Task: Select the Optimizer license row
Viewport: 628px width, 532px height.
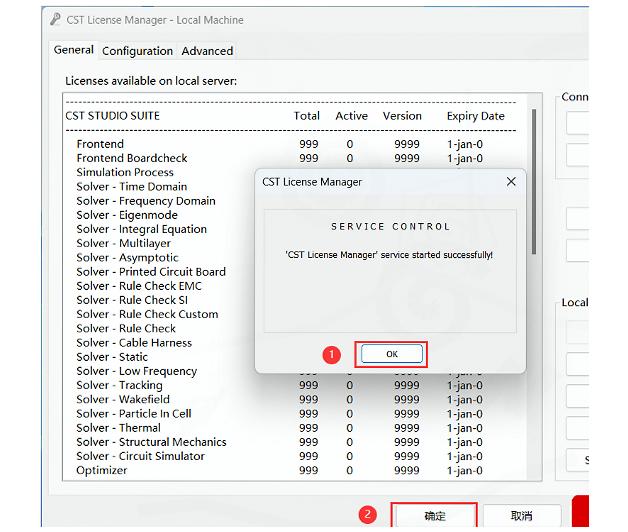Action: [x=280, y=470]
